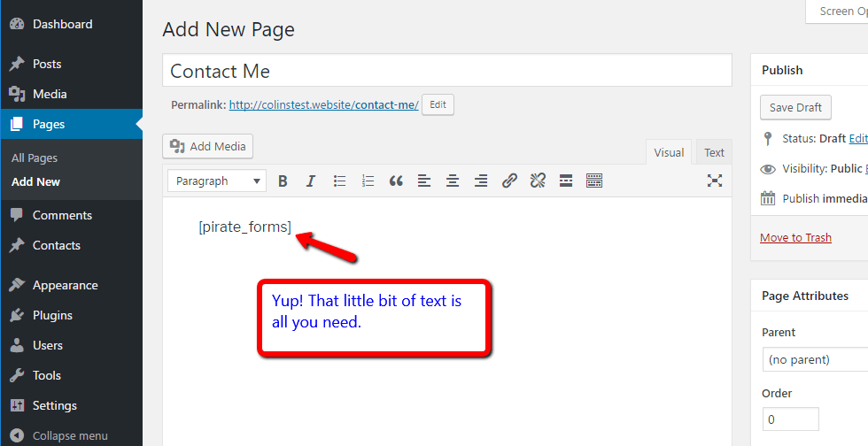The width and height of the screenshot is (868, 446).
Task: Open the Dashboard menu
Action: pos(72,25)
